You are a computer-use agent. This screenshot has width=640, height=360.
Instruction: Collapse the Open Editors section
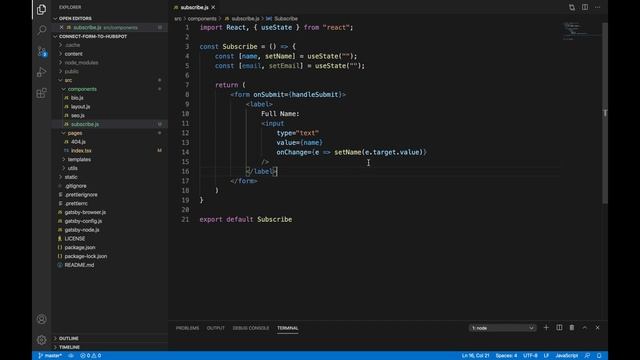(x=75, y=18)
